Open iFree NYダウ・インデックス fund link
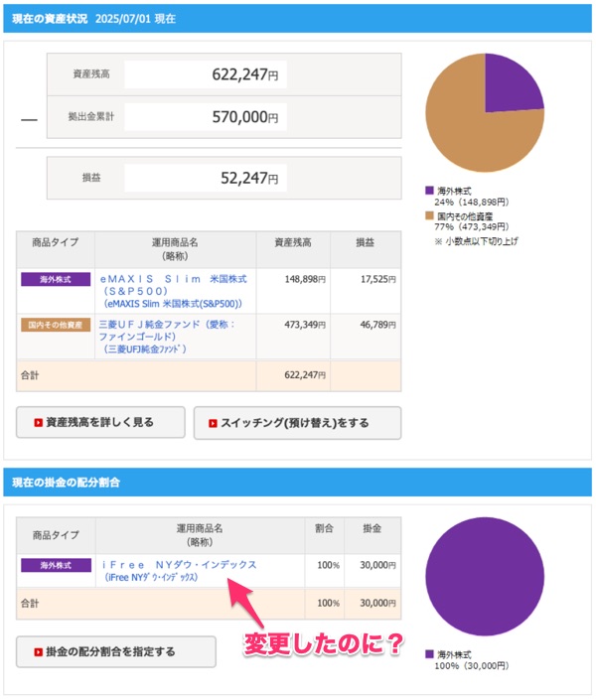The image size is (596, 700). point(180,571)
